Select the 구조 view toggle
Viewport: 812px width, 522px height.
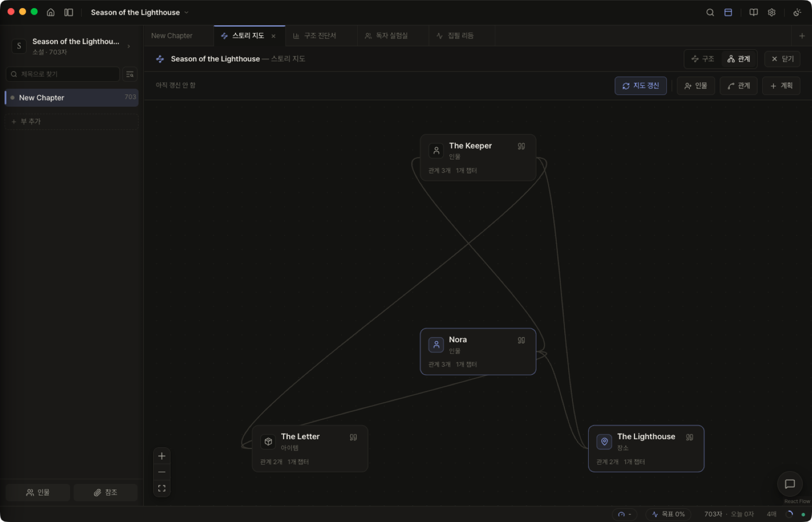click(x=703, y=59)
